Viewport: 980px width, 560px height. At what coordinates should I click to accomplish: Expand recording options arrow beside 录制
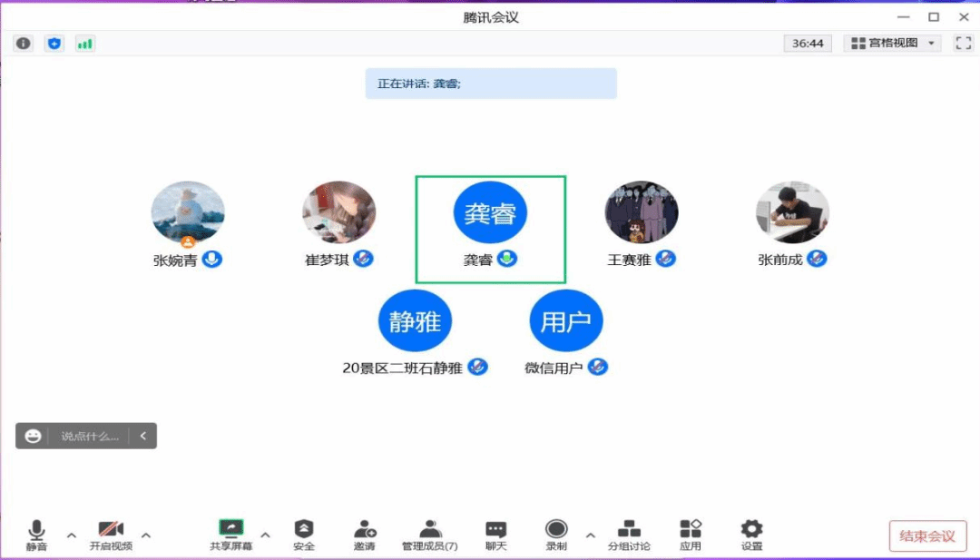(590, 535)
